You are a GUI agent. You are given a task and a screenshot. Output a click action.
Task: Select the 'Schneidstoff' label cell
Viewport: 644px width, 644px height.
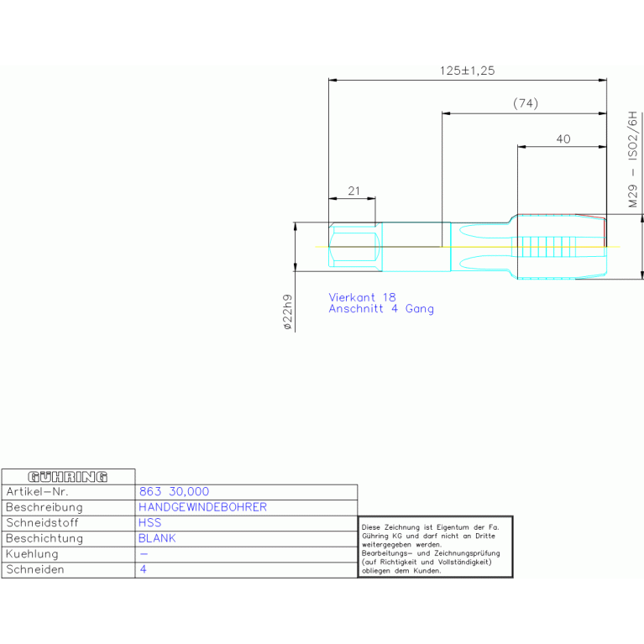click(68, 523)
